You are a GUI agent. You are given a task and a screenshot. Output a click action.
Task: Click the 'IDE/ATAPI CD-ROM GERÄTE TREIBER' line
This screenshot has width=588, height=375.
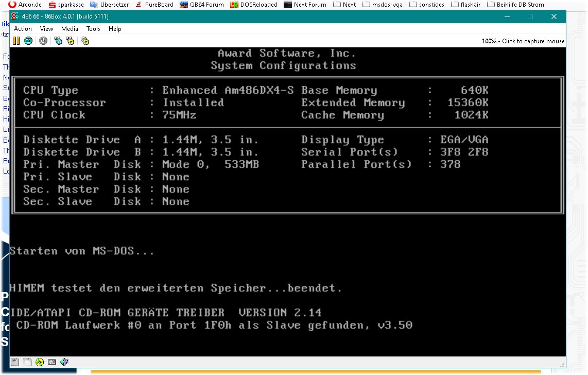coord(166,313)
